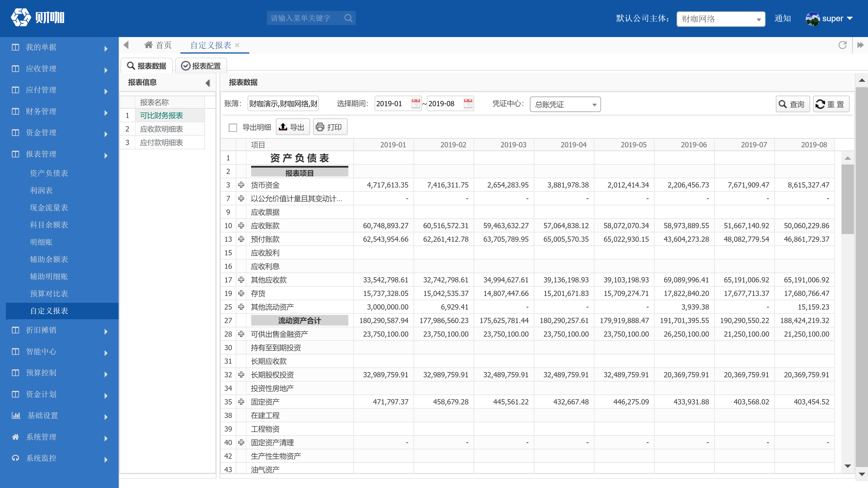Viewport: 868px width, 488px height.
Task: Collapse the 报表管理 sidebar menu
Action: tap(59, 154)
